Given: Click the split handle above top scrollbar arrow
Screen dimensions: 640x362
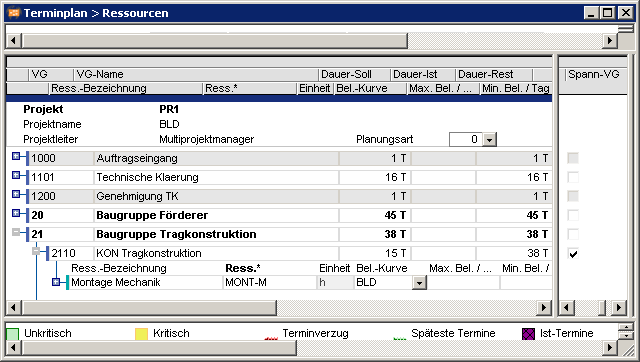Looking at the screenshot, I should pyautogui.click(x=626, y=29).
